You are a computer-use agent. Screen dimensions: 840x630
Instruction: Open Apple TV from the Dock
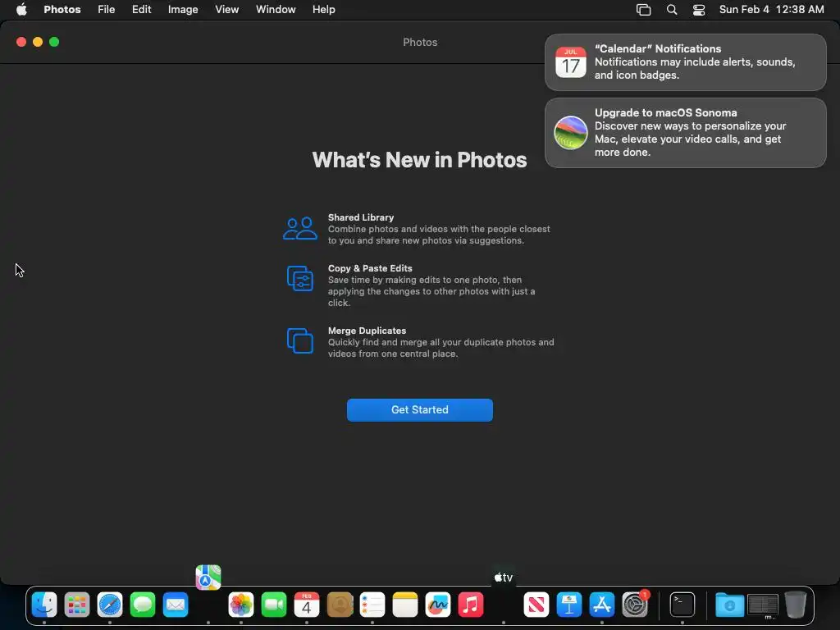[504, 577]
